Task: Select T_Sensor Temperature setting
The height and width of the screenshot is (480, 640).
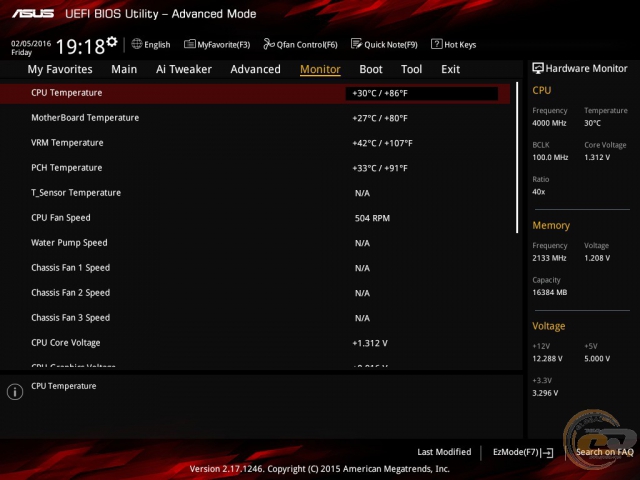Action: point(255,193)
